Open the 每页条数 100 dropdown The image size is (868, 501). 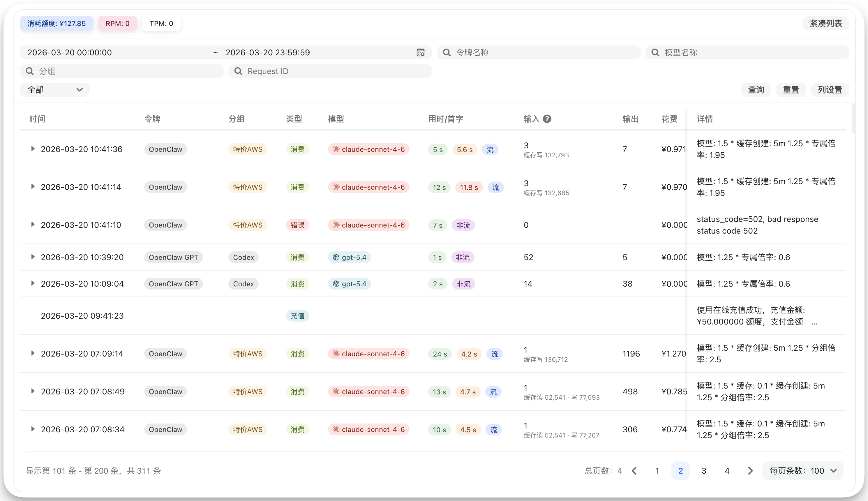803,470
